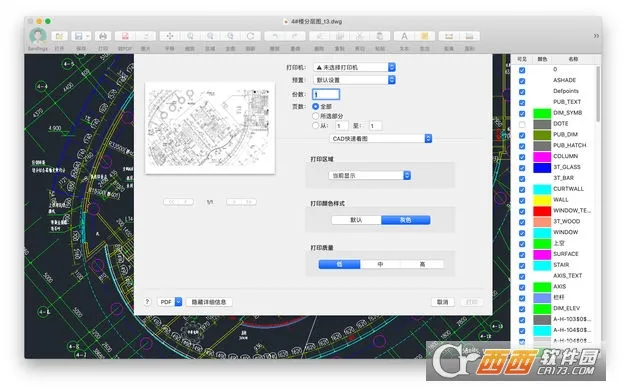
Task: Show more toolbar items with the double chevron
Action: pos(596,36)
